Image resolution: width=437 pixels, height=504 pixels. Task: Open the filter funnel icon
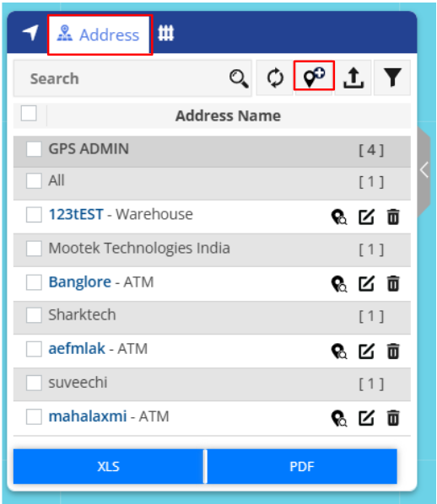click(392, 78)
